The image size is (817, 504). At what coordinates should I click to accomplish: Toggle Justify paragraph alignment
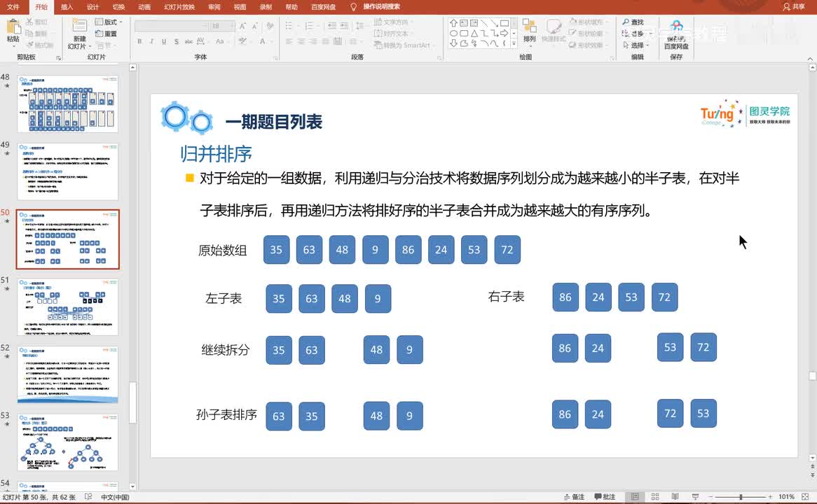pos(325,41)
